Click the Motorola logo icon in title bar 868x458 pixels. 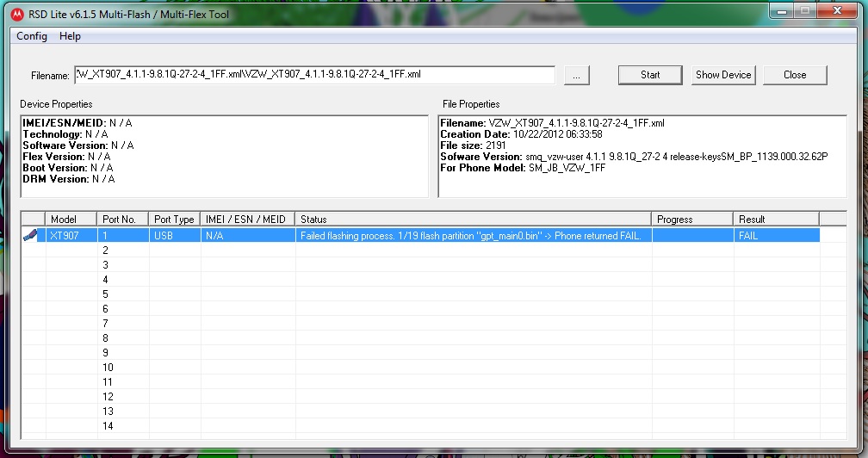tap(17, 15)
